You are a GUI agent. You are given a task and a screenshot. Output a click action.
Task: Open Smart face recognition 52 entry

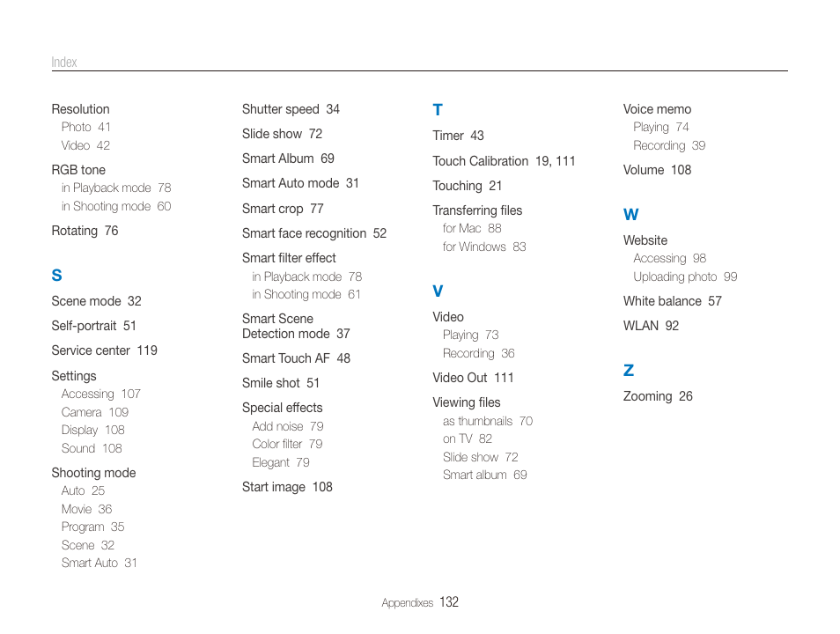pos(314,233)
